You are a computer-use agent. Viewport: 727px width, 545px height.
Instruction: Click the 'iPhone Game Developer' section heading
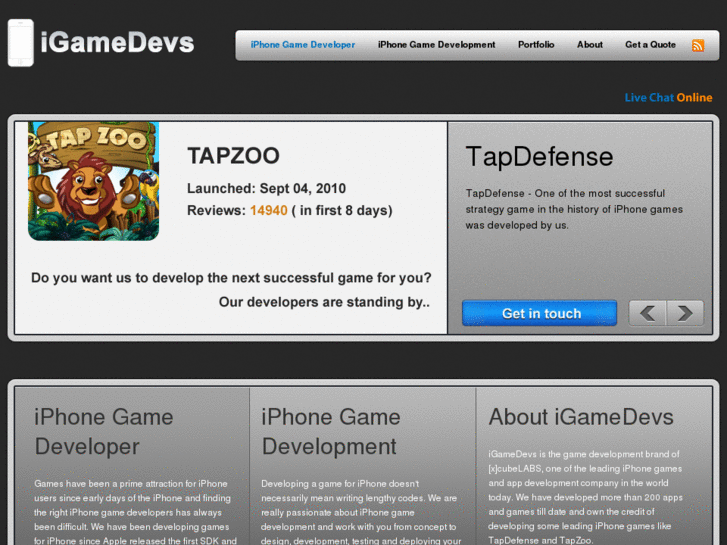pos(104,432)
